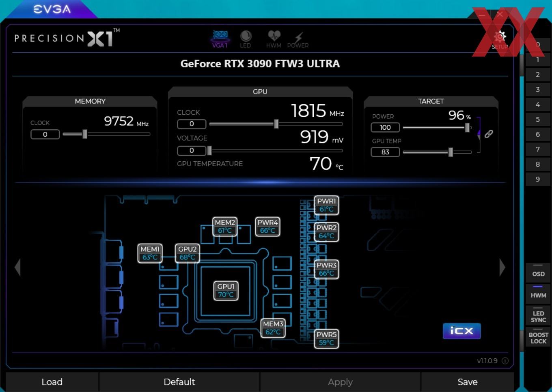Click the Load button
Image resolution: width=552 pixels, height=392 pixels.
click(x=52, y=382)
